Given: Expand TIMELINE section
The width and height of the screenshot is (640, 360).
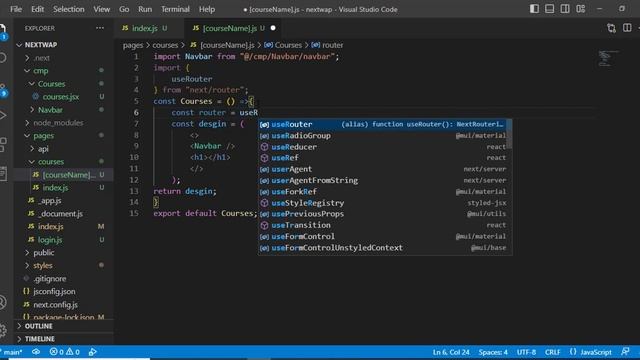Looking at the screenshot, I should [40, 339].
